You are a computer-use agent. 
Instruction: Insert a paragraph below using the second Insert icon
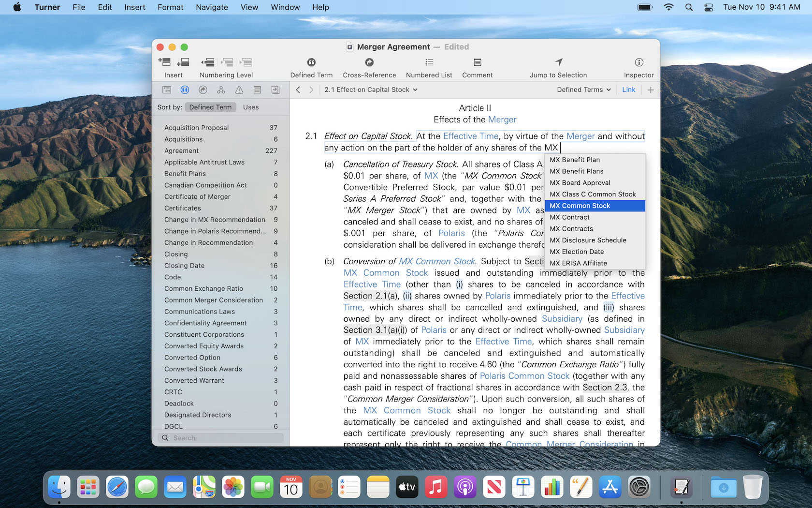(183, 62)
